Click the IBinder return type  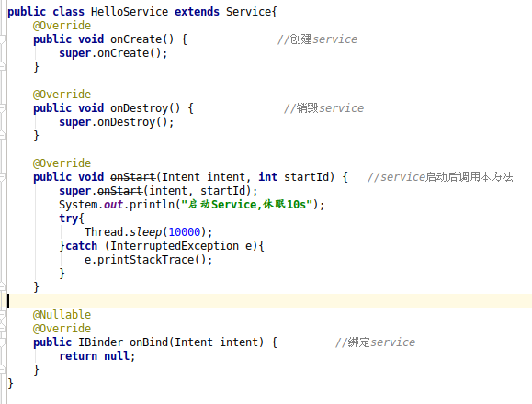pyautogui.click(x=100, y=342)
